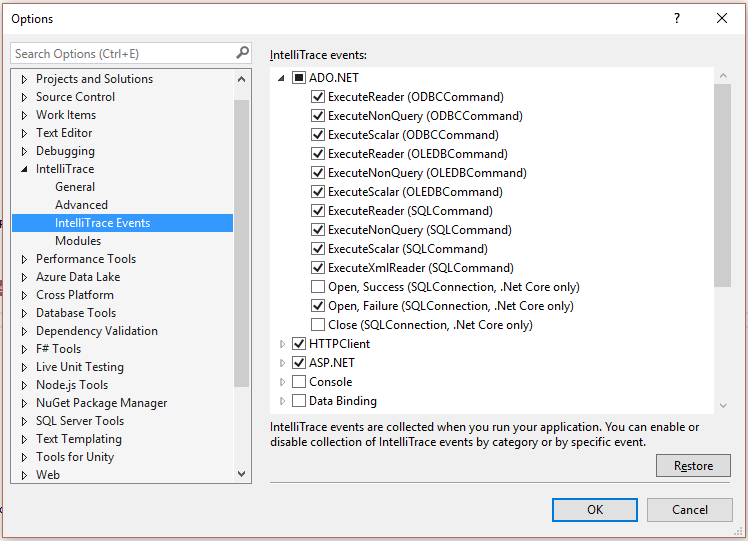Open the help question mark
The image size is (748, 541).
pyautogui.click(x=677, y=18)
